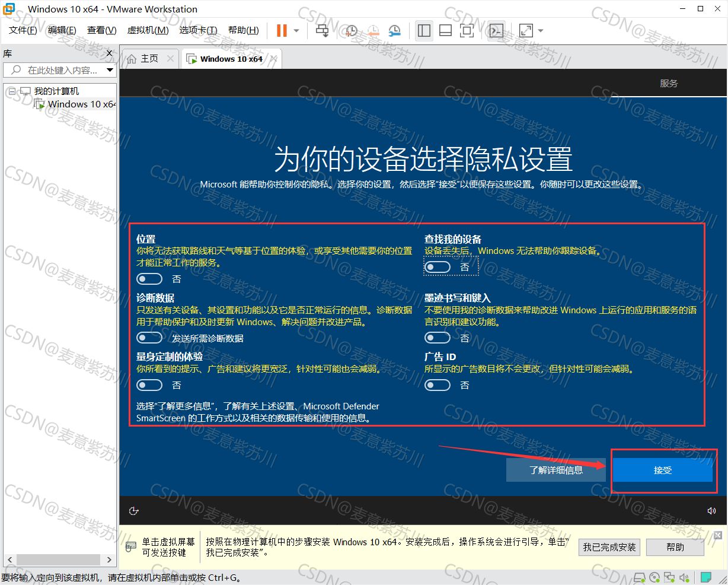Viewport: 728px width, 585px height.
Task: Toggle the 广告 ID switch
Action: click(438, 385)
